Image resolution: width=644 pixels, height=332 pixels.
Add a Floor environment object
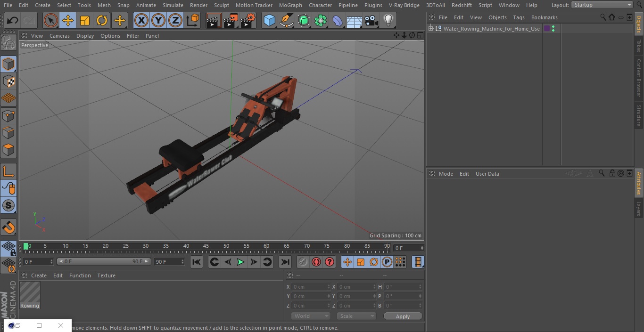tap(355, 20)
